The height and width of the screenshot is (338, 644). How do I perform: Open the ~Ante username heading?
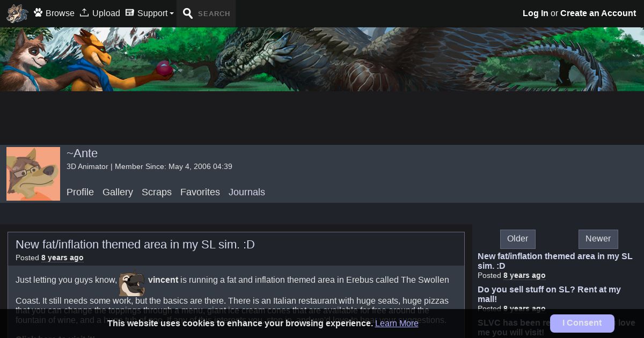[x=82, y=153]
